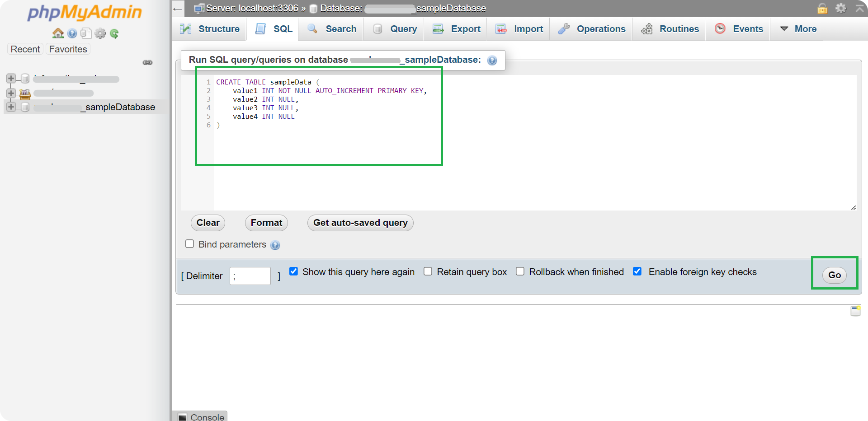Uncheck Show this query here again
This screenshot has width=868, height=421.
[294, 271]
